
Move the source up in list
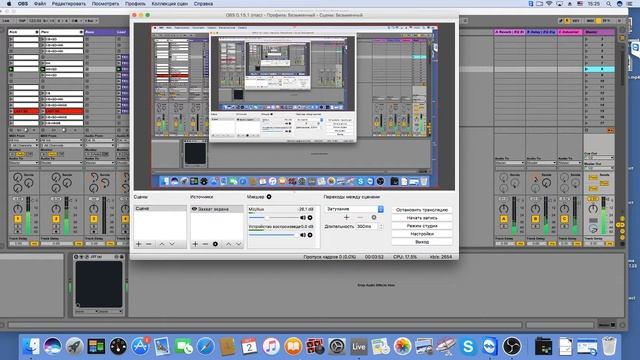tap(229, 244)
